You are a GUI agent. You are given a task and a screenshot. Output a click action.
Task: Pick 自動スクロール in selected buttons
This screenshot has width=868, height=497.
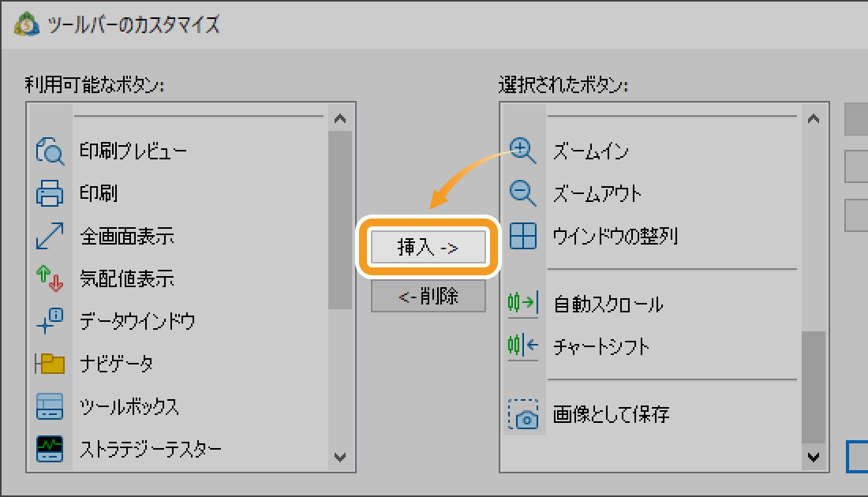tap(608, 304)
